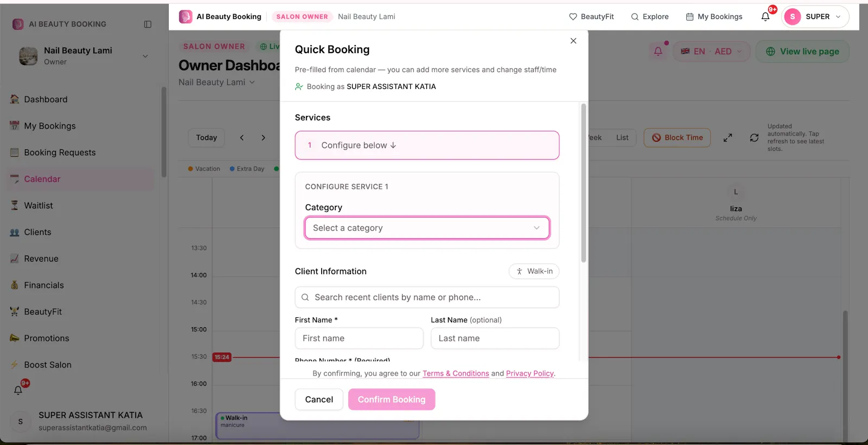Select Calendar in the sidebar
This screenshot has height=445, width=868.
81,179
